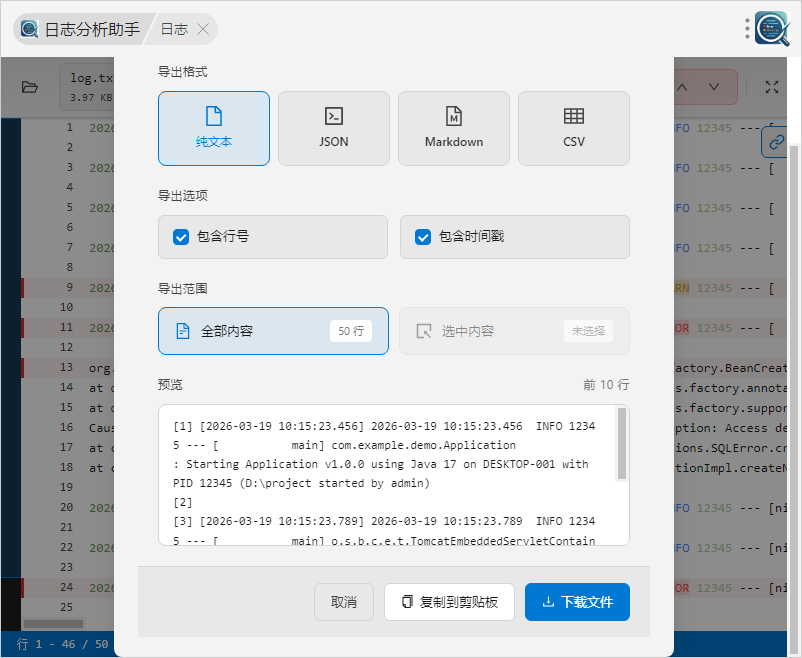Click the preview box scrollbar
This screenshot has height=658, width=802.
[x=622, y=445]
